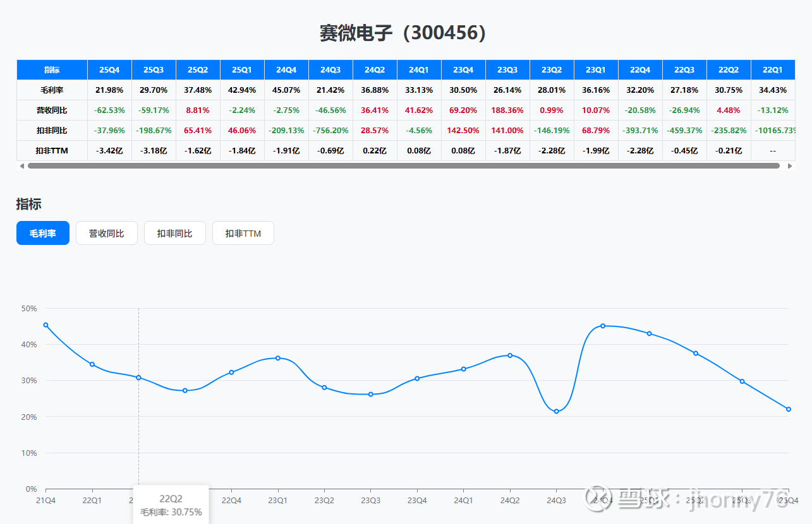Click the 扣非同比 row label in the table

click(52, 130)
